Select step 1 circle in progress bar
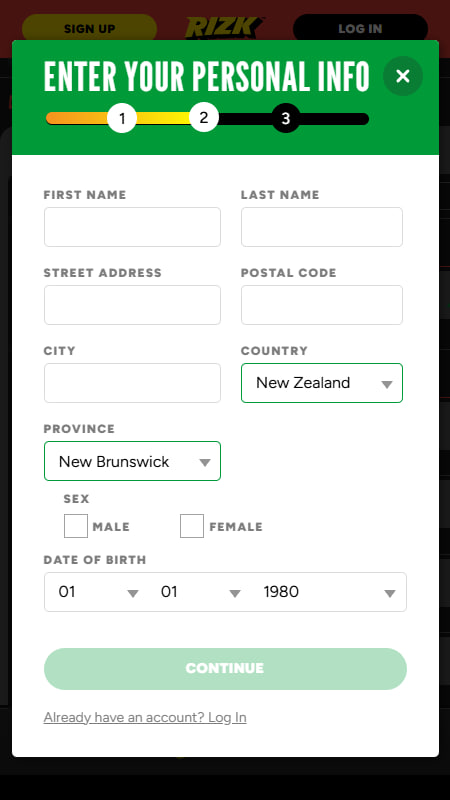 (122, 119)
